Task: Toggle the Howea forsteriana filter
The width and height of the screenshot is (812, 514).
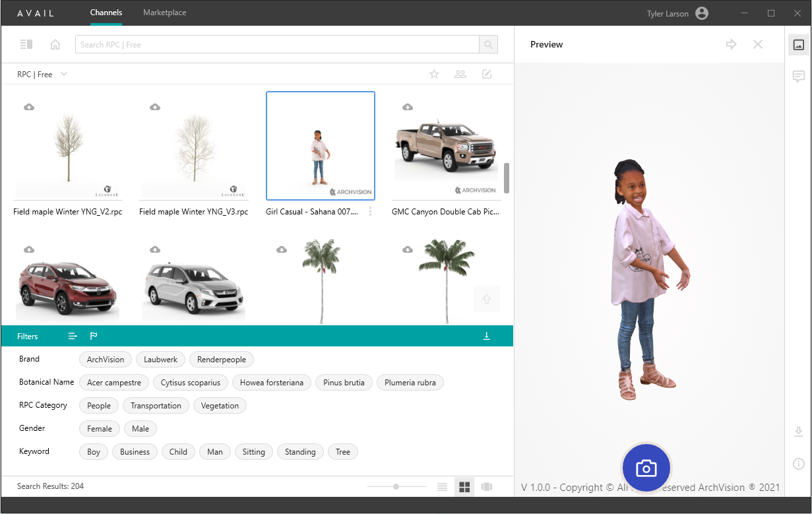Action: coord(272,383)
